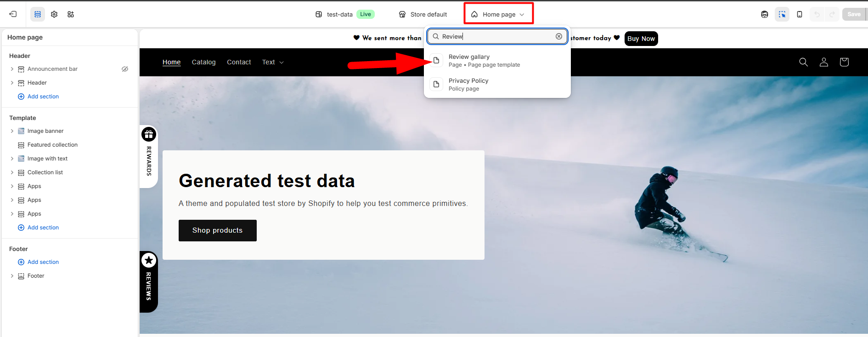Click the Shop products button
The height and width of the screenshot is (337, 868).
click(x=217, y=230)
